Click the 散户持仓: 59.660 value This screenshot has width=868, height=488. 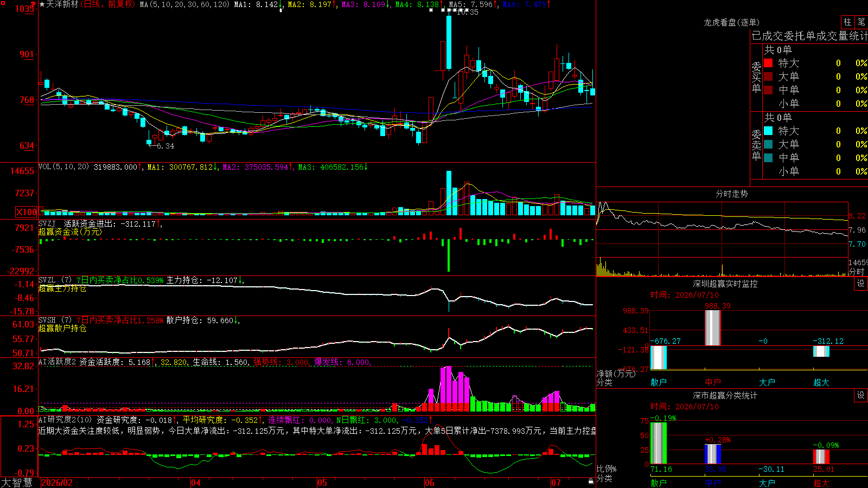tap(200, 320)
